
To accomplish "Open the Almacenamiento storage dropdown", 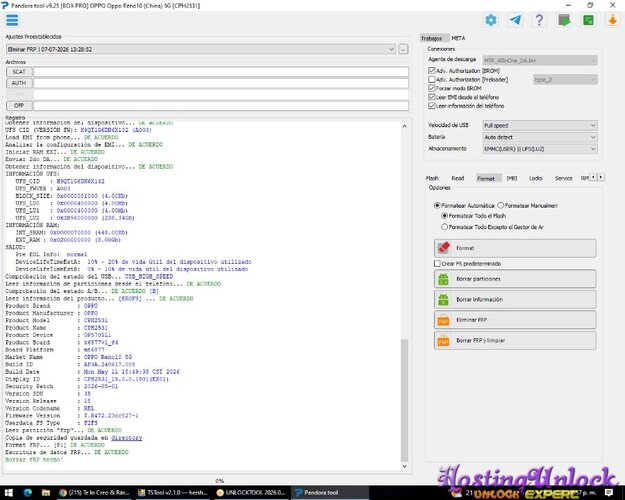I will click(x=540, y=149).
